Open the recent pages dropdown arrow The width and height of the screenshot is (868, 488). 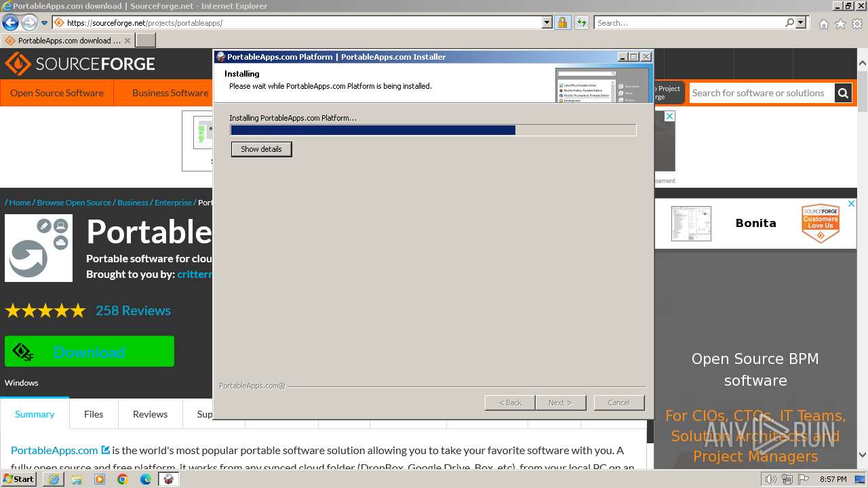tap(44, 23)
